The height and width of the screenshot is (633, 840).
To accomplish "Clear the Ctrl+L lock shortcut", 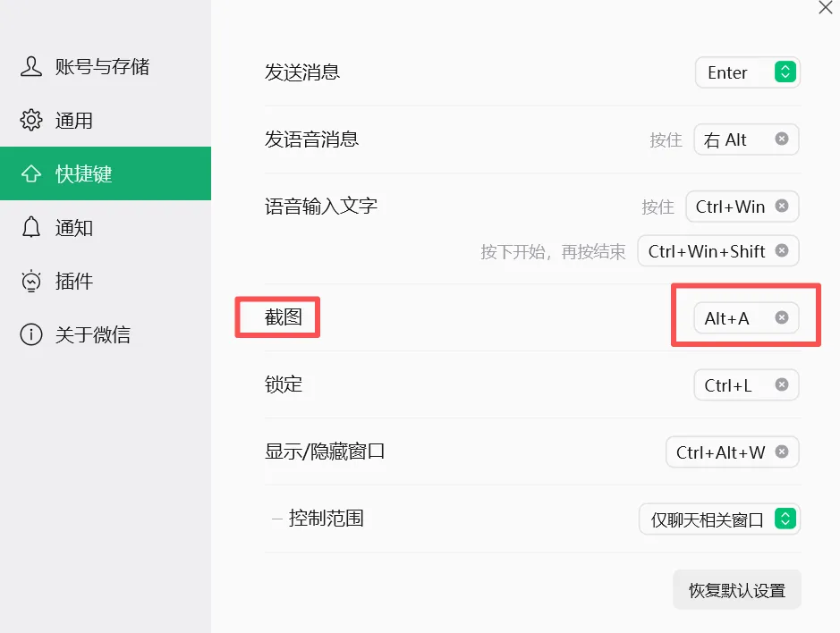I will (782, 385).
